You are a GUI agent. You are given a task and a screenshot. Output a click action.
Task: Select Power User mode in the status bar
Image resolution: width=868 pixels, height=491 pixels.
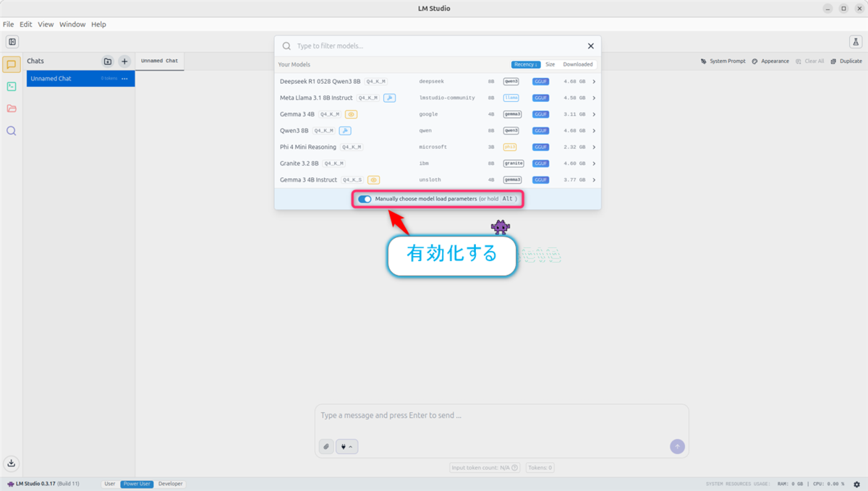pos(137,484)
